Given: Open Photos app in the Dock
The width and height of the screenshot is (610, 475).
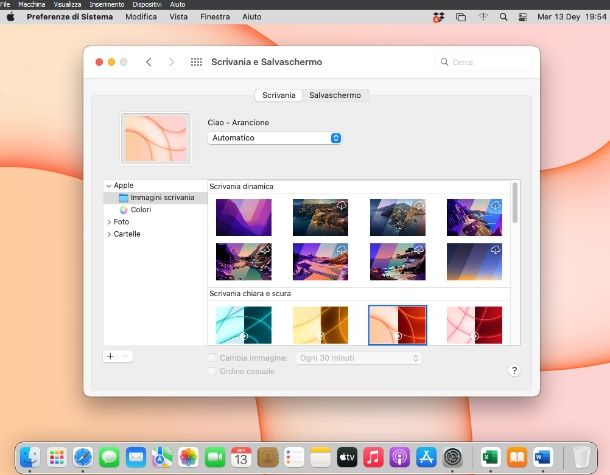Looking at the screenshot, I should (x=188, y=457).
